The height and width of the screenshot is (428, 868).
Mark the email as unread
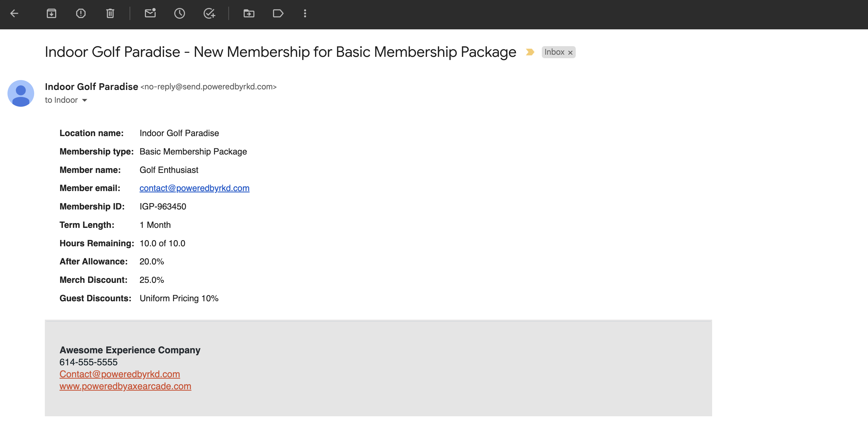[150, 13]
